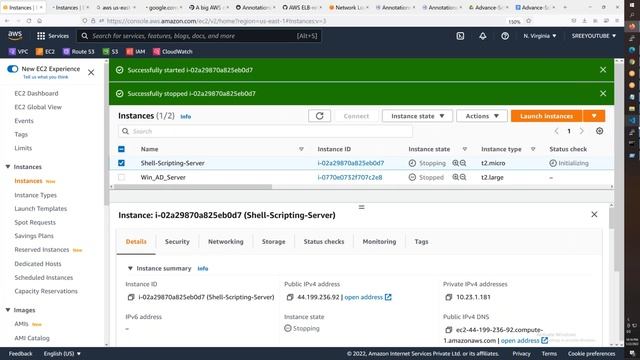The width and height of the screenshot is (640, 360).
Task: Go to next page of instances
Action: 582,131
